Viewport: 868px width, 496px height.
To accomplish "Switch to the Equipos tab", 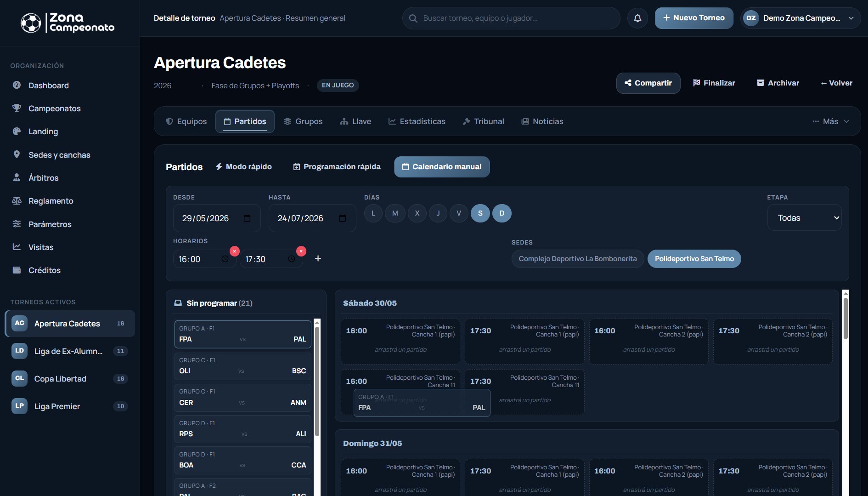I will point(186,121).
